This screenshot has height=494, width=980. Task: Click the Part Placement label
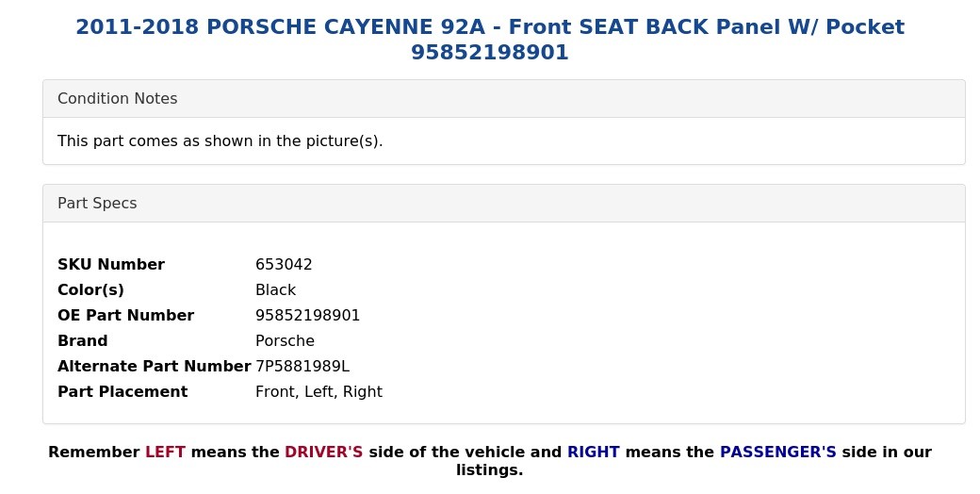pos(122,392)
